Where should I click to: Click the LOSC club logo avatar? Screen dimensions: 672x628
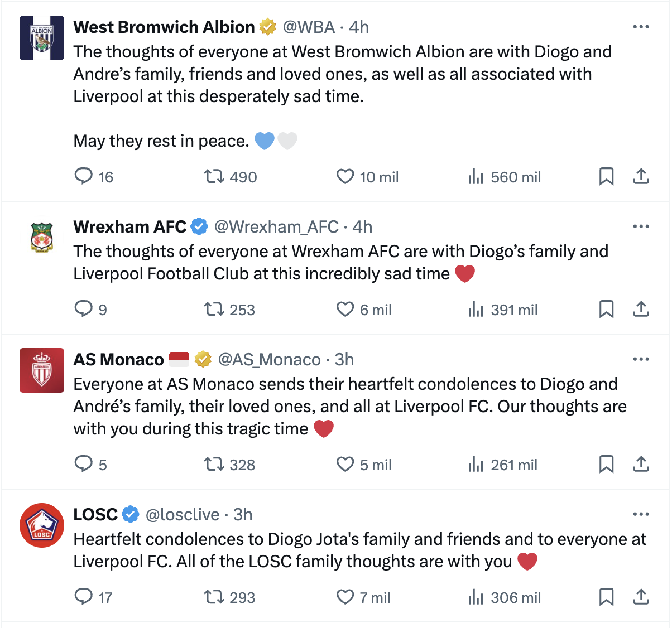pyautogui.click(x=42, y=525)
